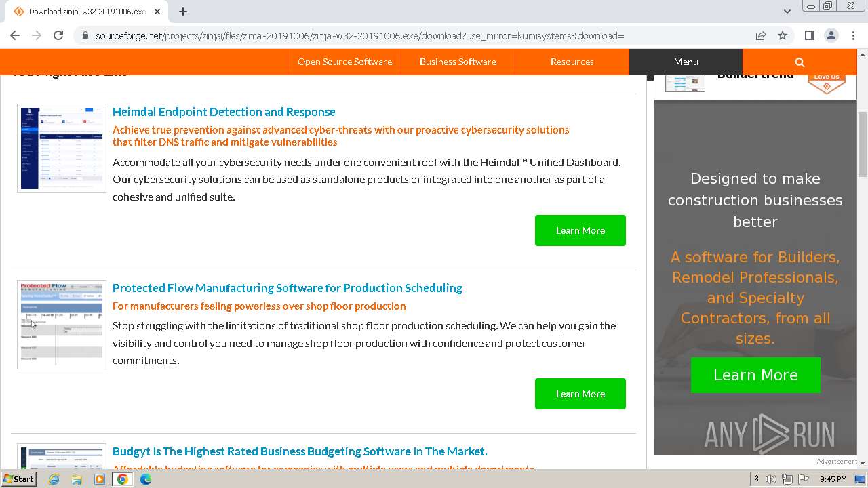
Task: Toggle the browser side panel
Action: [810, 35]
